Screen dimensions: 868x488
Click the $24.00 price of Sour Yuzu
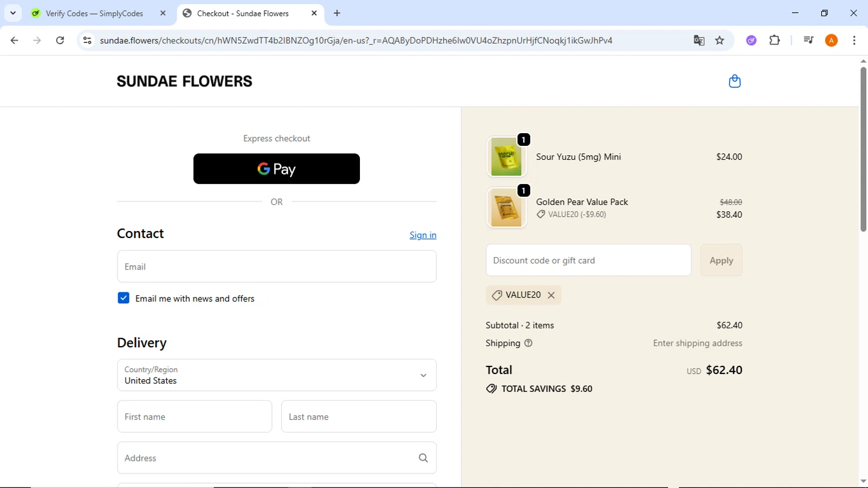(729, 157)
